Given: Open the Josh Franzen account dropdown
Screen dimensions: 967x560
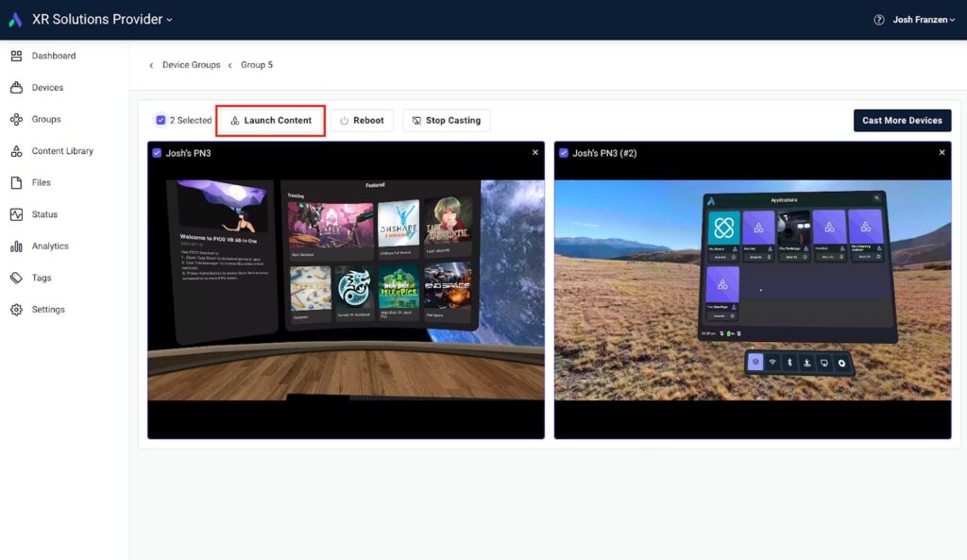Looking at the screenshot, I should (921, 19).
